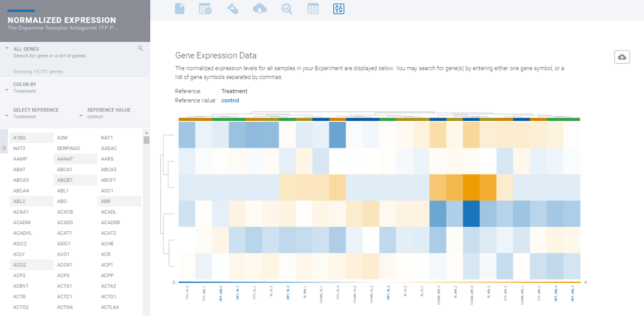
Task: Click the half-circle contrast icon beside the gene list
Action: (4, 148)
